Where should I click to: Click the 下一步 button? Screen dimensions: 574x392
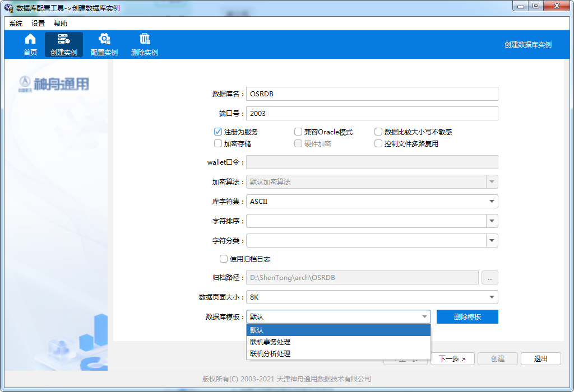click(x=452, y=359)
